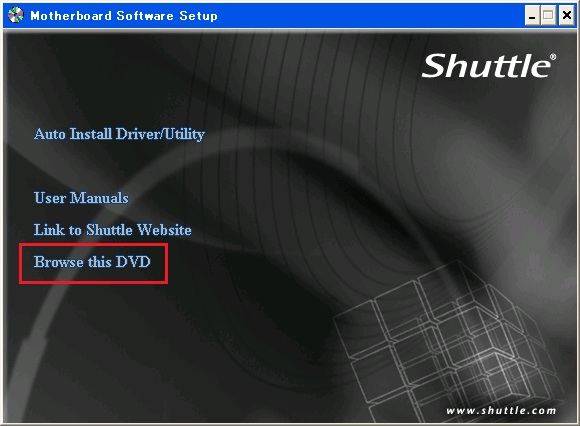Click the word DVD in the red-boxed entry
Screen dimensions: 580x426
(133, 262)
